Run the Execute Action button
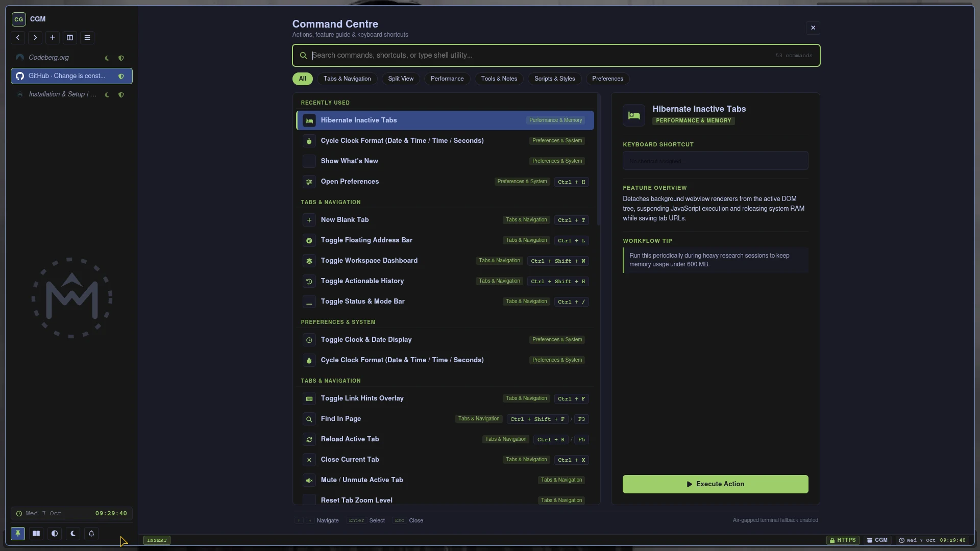Screen dimensions: 980x551 (716, 484)
